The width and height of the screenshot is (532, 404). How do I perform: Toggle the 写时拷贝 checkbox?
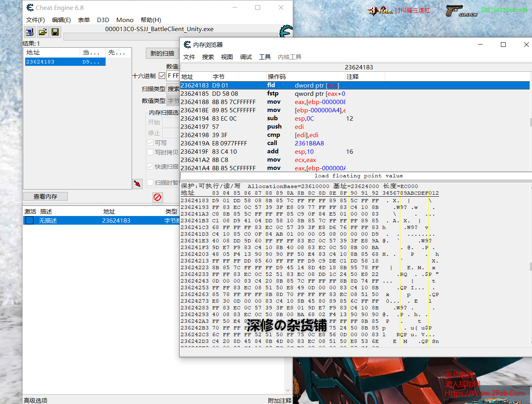coord(150,152)
